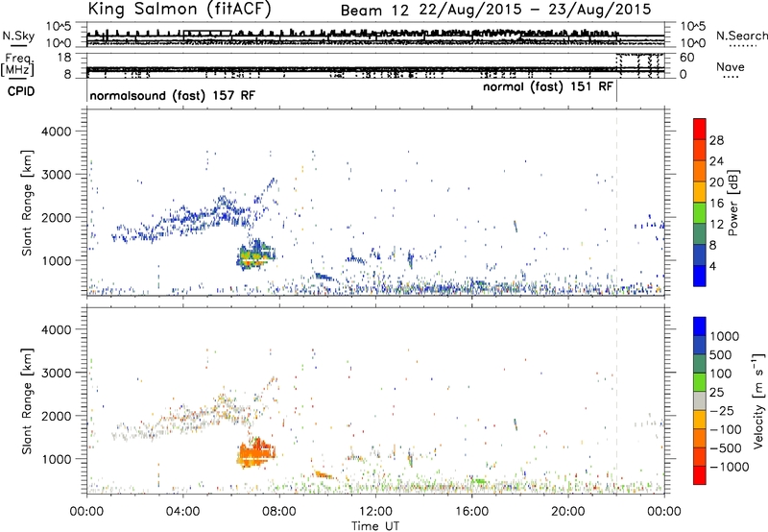
Task: Click the Nave legend label
Action: 730,66
